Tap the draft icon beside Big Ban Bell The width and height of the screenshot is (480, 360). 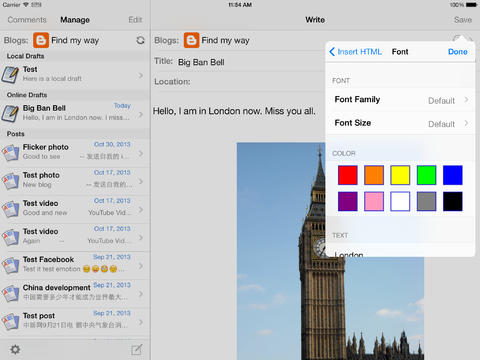point(10,113)
